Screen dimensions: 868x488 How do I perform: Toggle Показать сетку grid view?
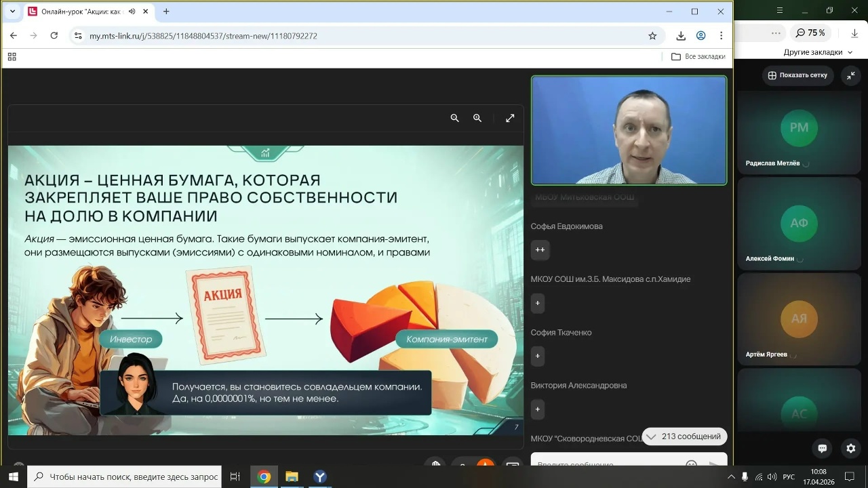(x=797, y=75)
